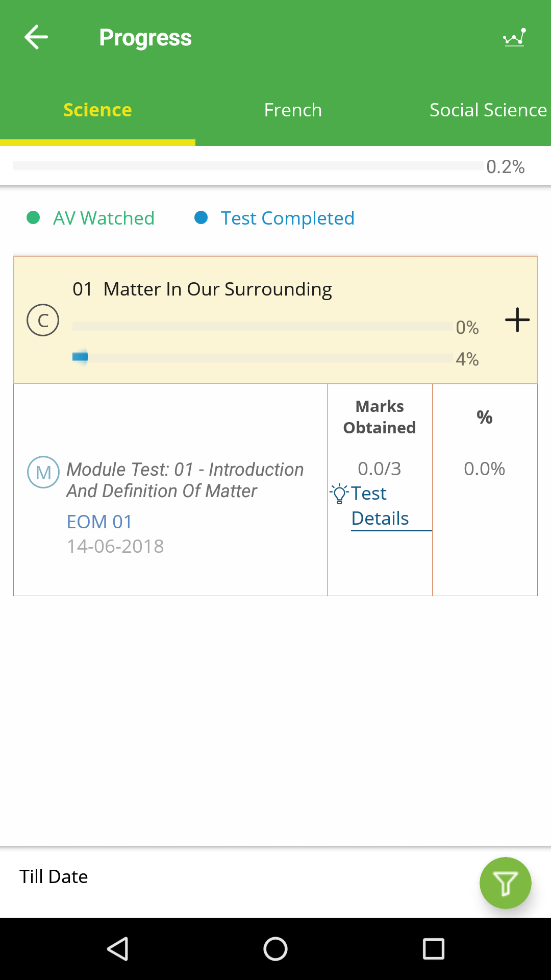Click the Till Date label

[x=54, y=876]
